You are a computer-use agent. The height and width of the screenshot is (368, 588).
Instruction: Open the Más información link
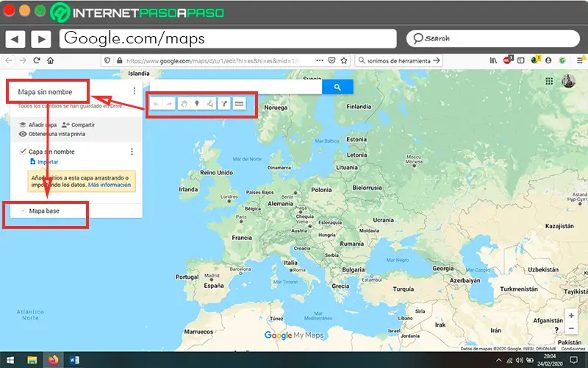point(110,185)
